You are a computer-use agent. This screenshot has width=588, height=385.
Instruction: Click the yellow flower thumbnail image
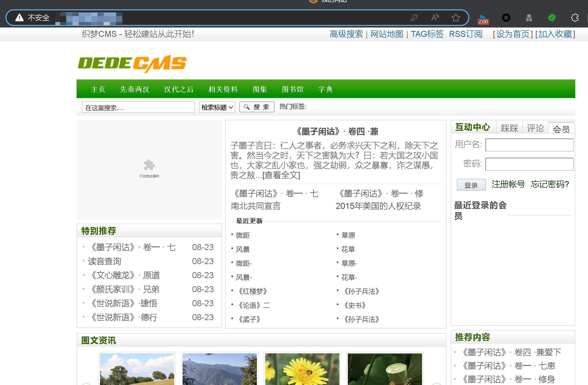click(302, 369)
